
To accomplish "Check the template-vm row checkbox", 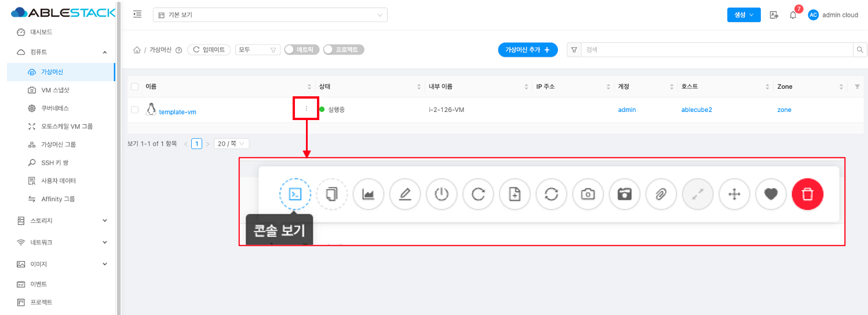I will point(135,110).
